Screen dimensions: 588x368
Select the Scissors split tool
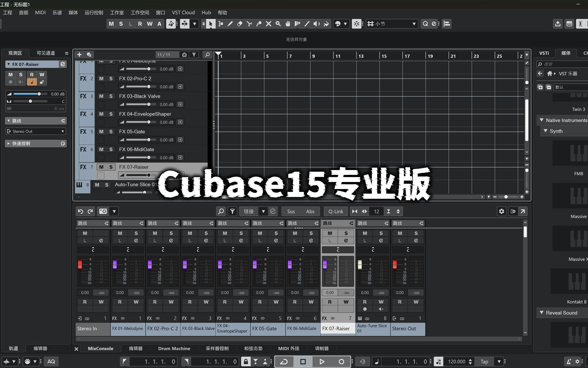249,24
